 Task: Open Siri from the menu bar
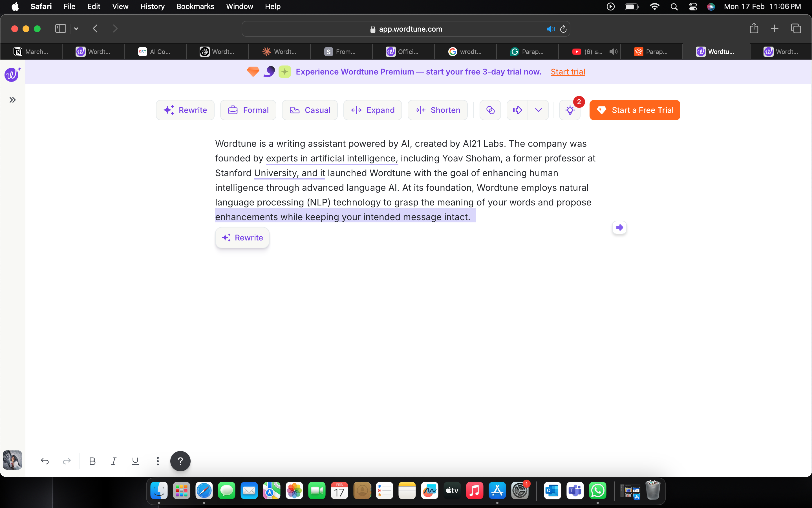point(711,6)
